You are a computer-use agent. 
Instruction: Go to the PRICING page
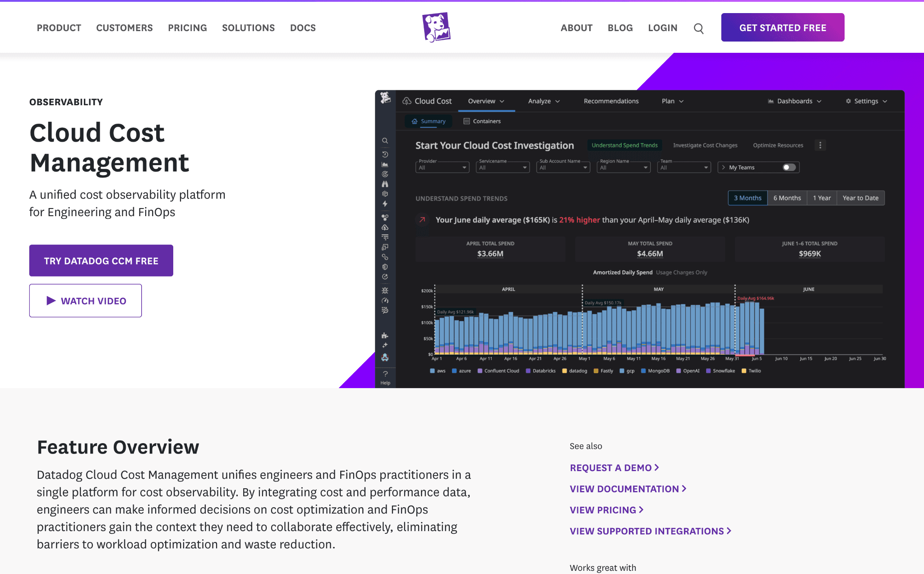187,28
